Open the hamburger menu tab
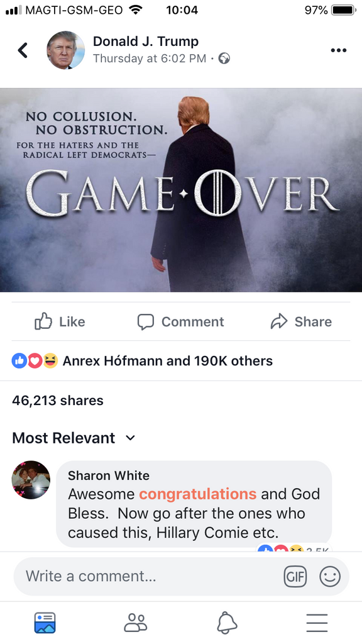This screenshot has height=644, width=362. [317, 623]
